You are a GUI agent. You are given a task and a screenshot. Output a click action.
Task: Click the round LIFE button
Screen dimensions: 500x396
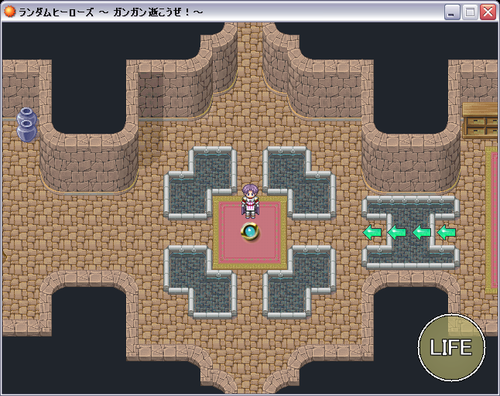coord(451,347)
